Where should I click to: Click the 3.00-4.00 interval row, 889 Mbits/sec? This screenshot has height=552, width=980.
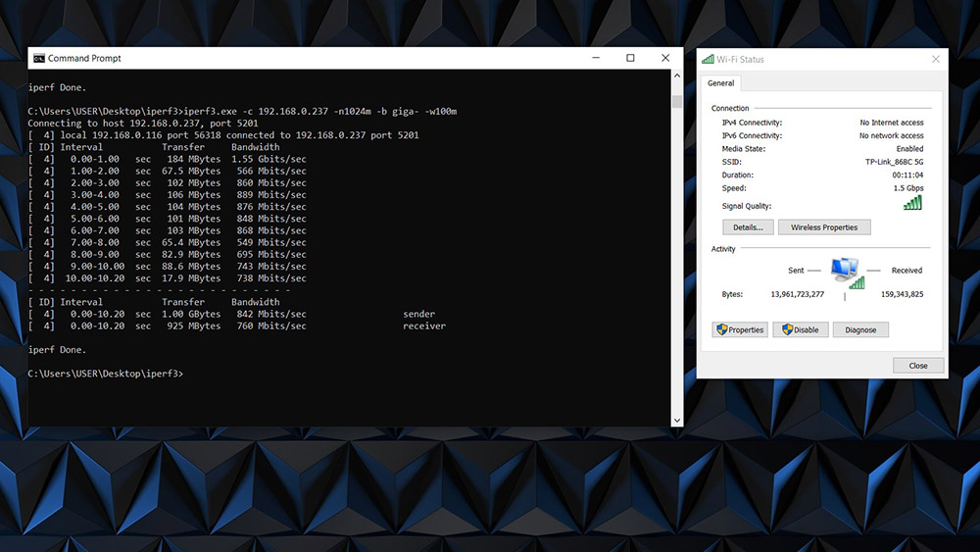click(x=167, y=194)
